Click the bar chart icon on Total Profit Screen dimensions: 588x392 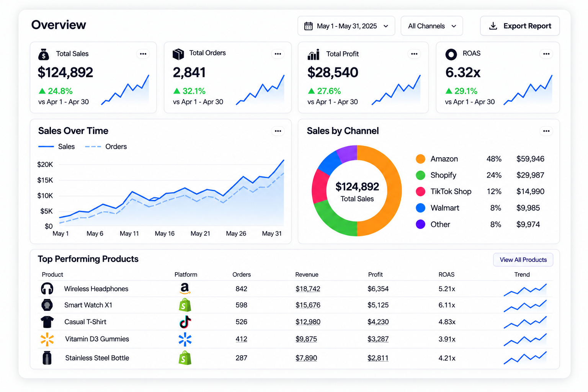[314, 55]
